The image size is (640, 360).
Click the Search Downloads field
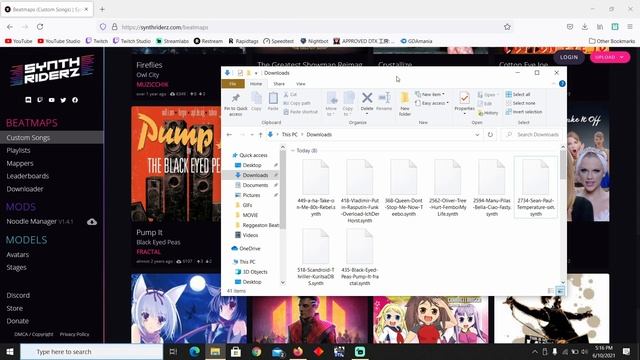point(533,135)
